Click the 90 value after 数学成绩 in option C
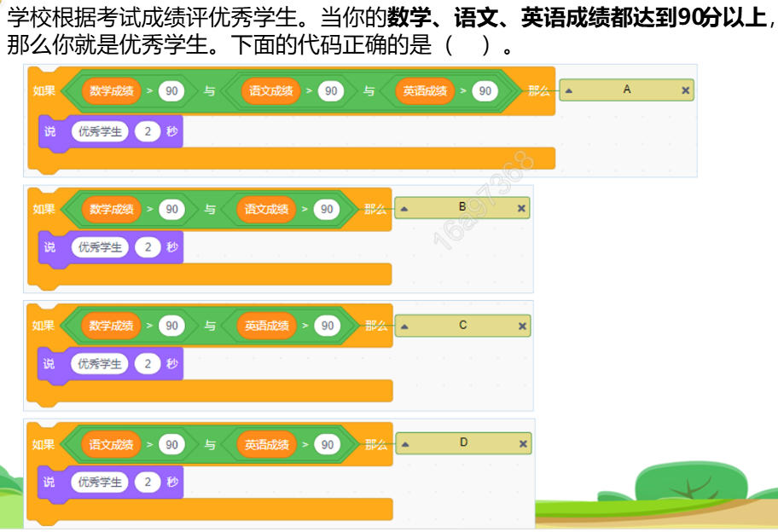This screenshot has height=532, width=778. [x=171, y=326]
